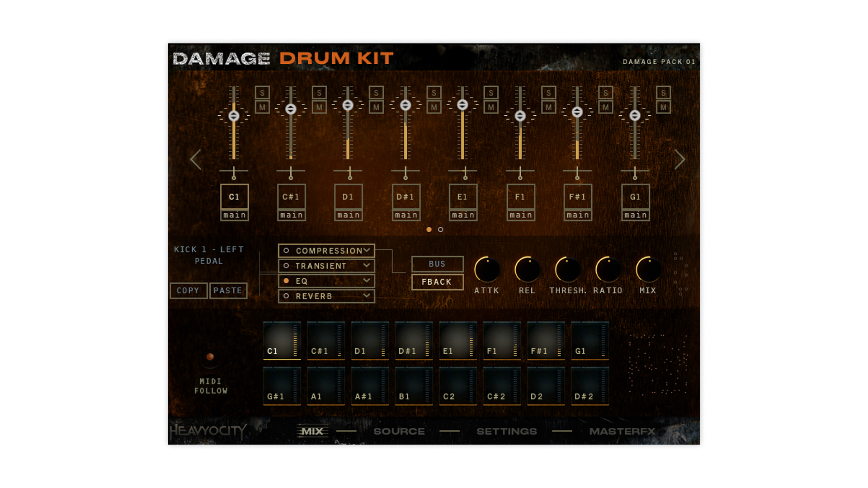Viewport: 868px width, 488px height.
Task: Click the E1 channel volume fader handle
Action: point(462,105)
